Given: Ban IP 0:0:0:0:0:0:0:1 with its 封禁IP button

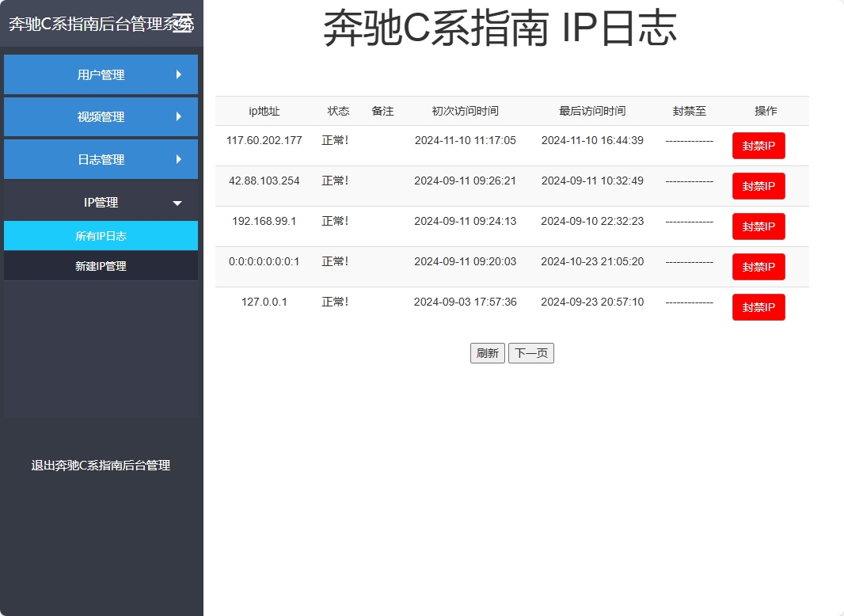Looking at the screenshot, I should tap(758, 267).
